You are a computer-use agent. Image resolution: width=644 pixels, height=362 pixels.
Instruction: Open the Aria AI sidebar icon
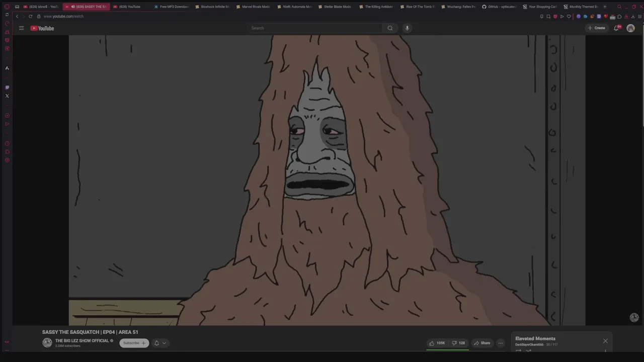tap(7, 68)
